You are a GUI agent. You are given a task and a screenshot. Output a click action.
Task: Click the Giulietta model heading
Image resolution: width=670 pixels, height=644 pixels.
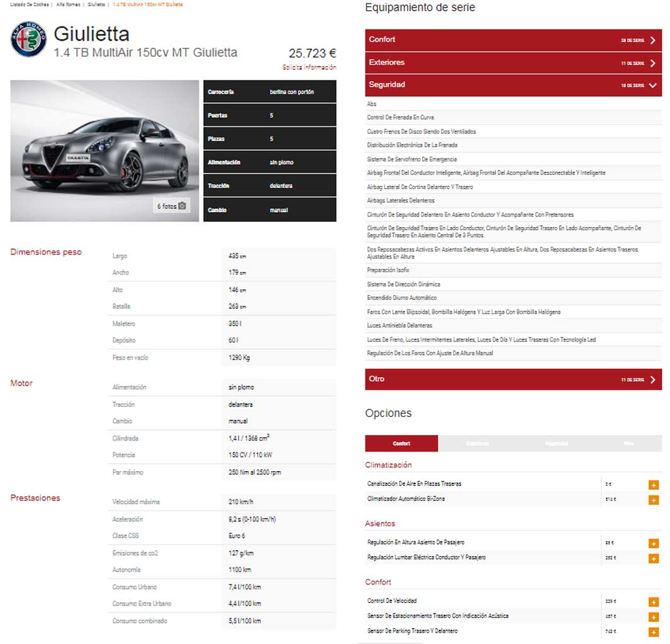point(91,34)
